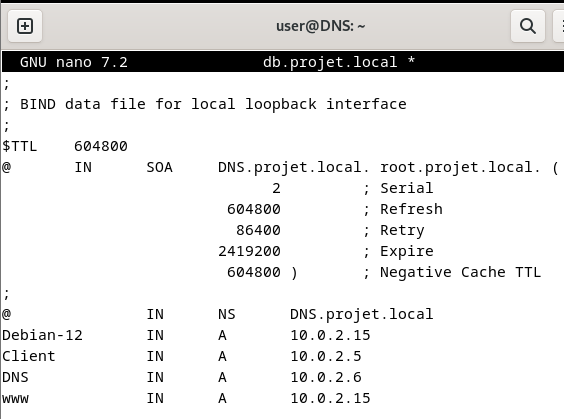
Task: Click DNS.projet.local. in the SOA line
Action: 294,167
